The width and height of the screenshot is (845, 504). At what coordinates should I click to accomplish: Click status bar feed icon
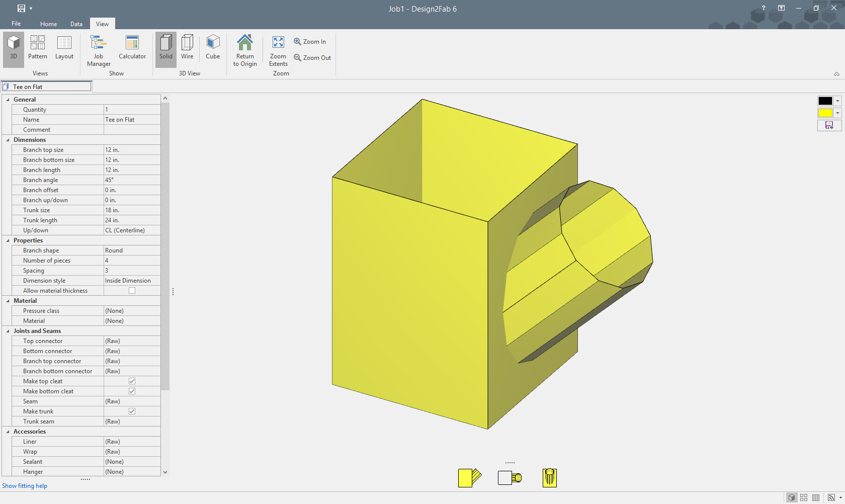[x=831, y=497]
